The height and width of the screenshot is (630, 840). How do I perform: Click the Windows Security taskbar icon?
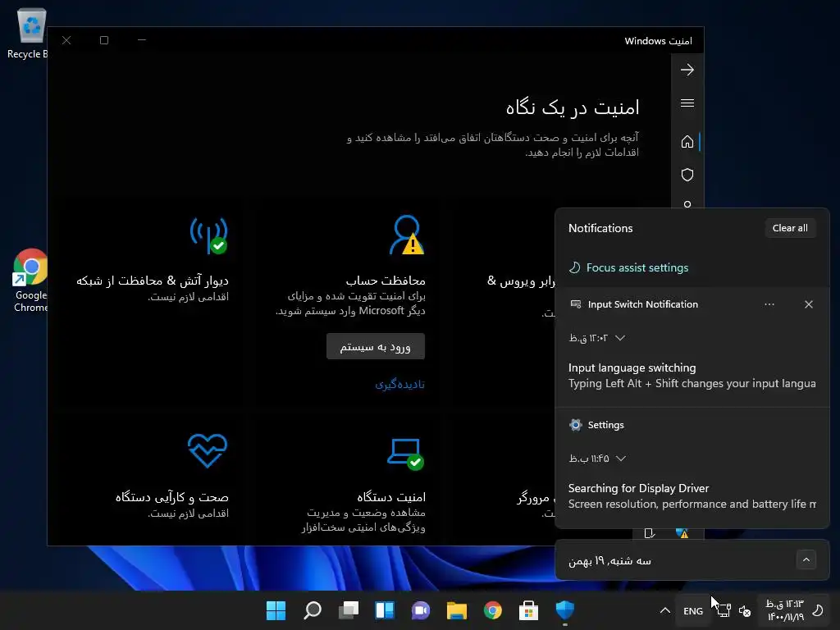pos(564,610)
